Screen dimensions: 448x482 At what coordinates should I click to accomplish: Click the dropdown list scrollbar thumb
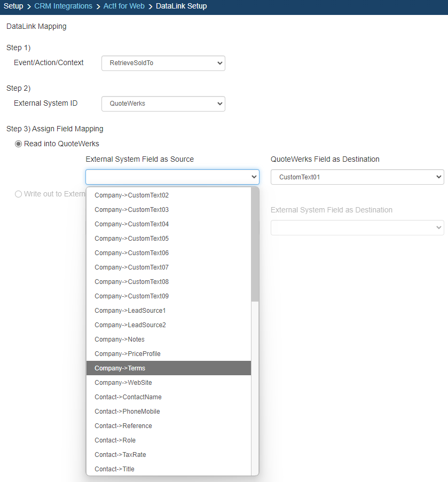click(255, 246)
